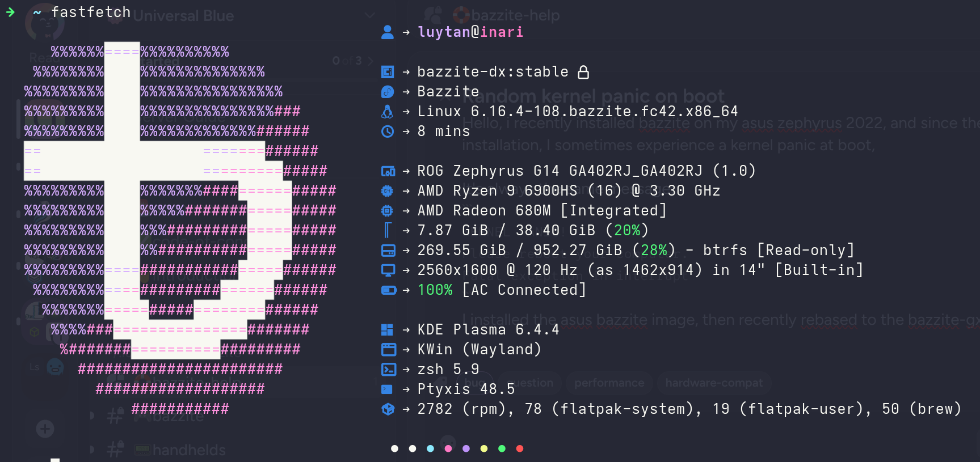Click the Linux penguin kernel icon
This screenshot has height=462, width=980.
tap(388, 112)
